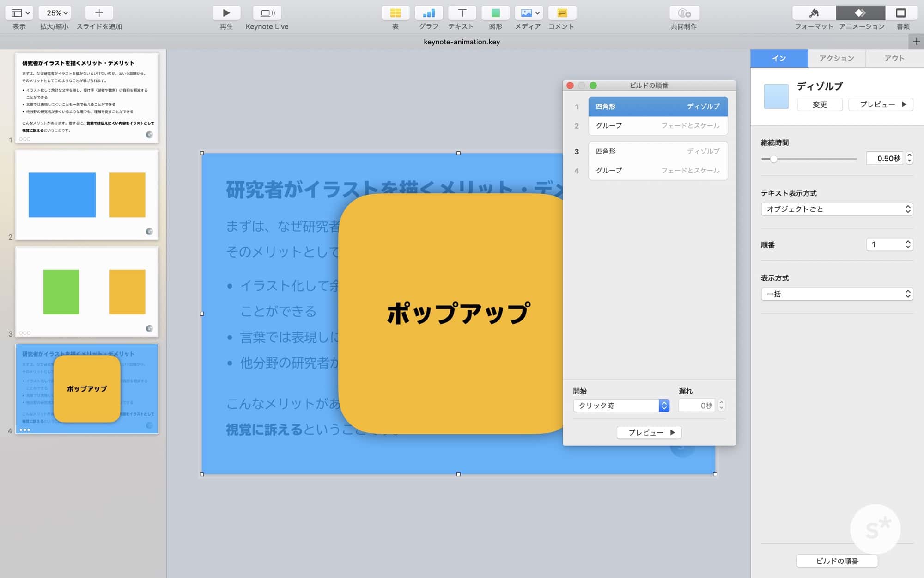Open the テキスト表示方式 dropdown
Screen dimensions: 924x578
(x=837, y=209)
